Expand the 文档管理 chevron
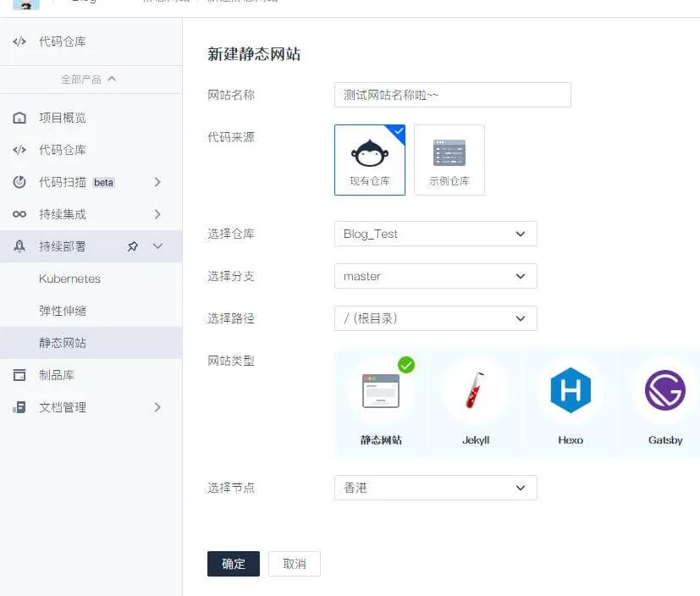Screen dimensions: 700x596 point(157,407)
